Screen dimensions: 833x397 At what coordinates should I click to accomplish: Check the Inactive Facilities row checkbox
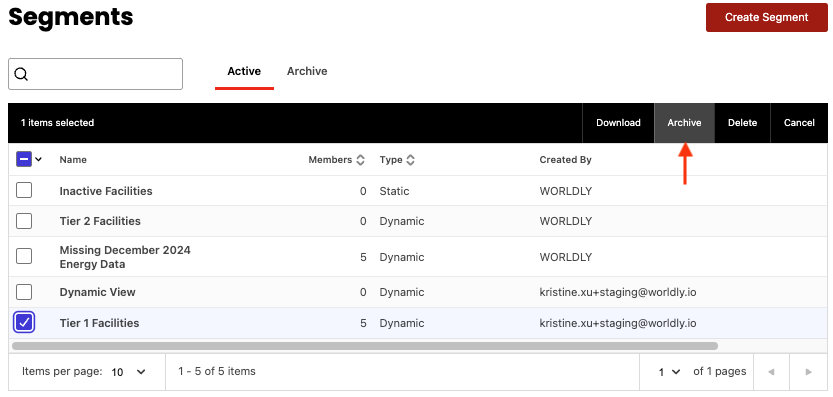(x=24, y=190)
